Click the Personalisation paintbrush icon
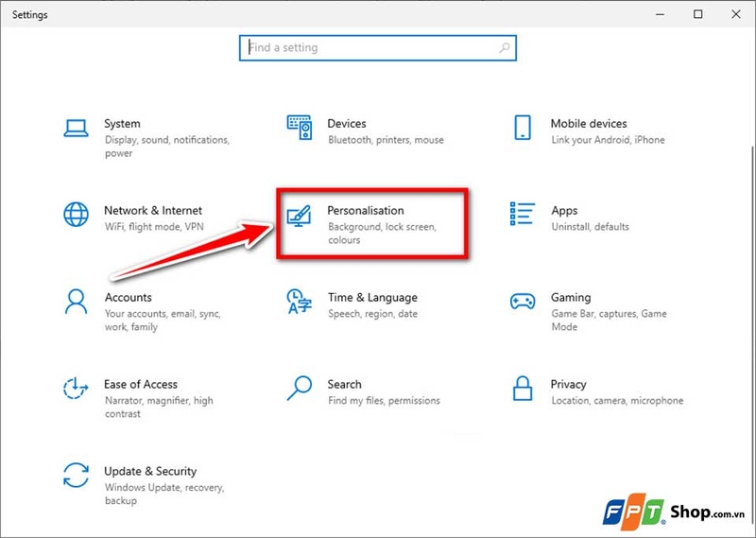Image resolution: width=756 pixels, height=538 pixels. click(299, 216)
